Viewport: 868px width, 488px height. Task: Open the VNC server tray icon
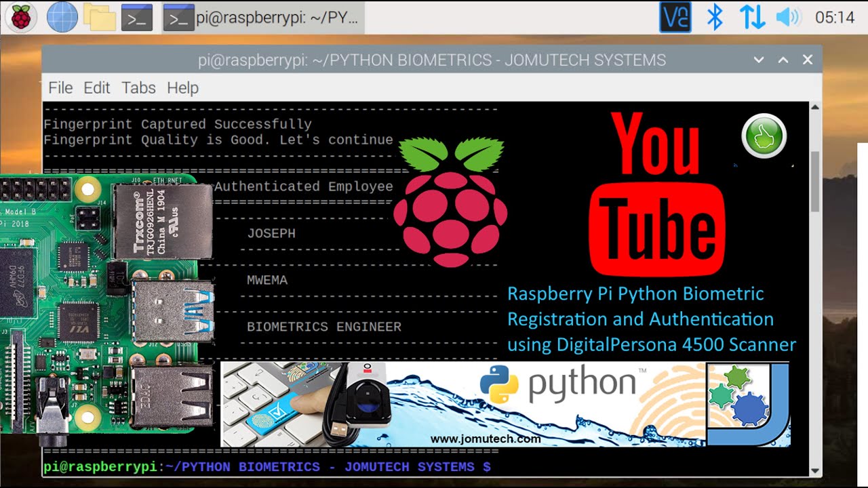click(675, 17)
